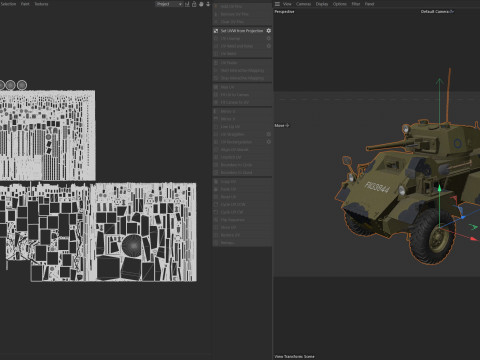The image size is (480, 360).
Task: Click the lock-shaped icon beside Project dropdown
Action: click(194, 4)
